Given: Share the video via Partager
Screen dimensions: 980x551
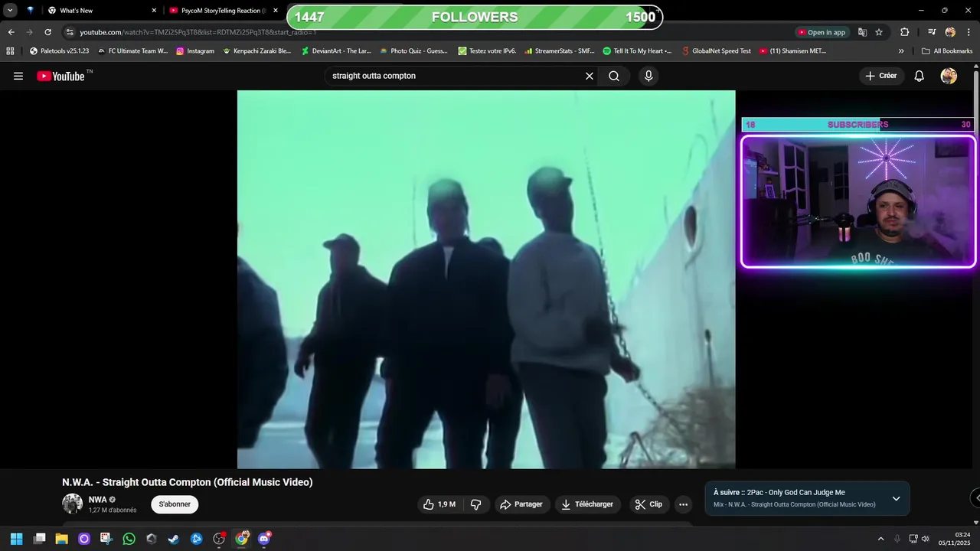Looking at the screenshot, I should point(521,504).
